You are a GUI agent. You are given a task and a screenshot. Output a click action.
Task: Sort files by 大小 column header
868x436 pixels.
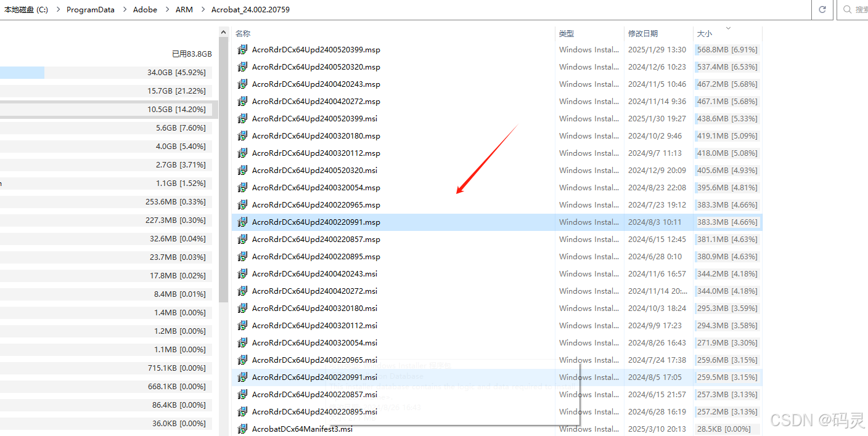coord(705,34)
